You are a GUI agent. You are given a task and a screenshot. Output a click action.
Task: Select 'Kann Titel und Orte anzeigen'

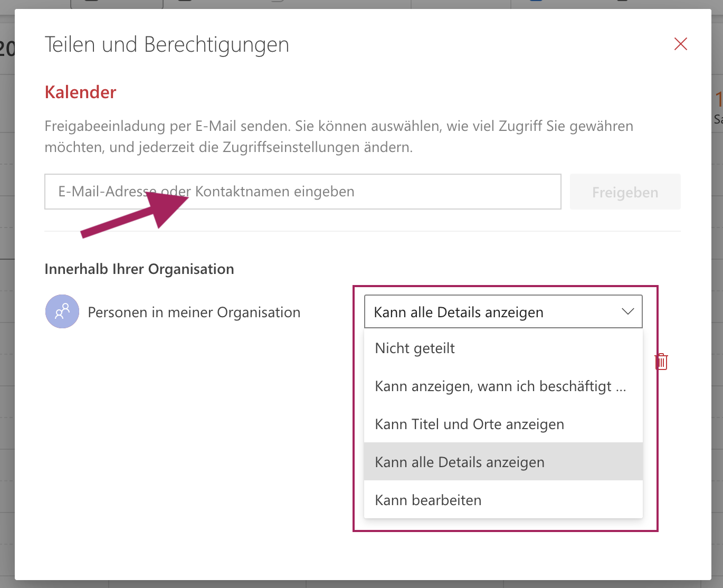469,424
